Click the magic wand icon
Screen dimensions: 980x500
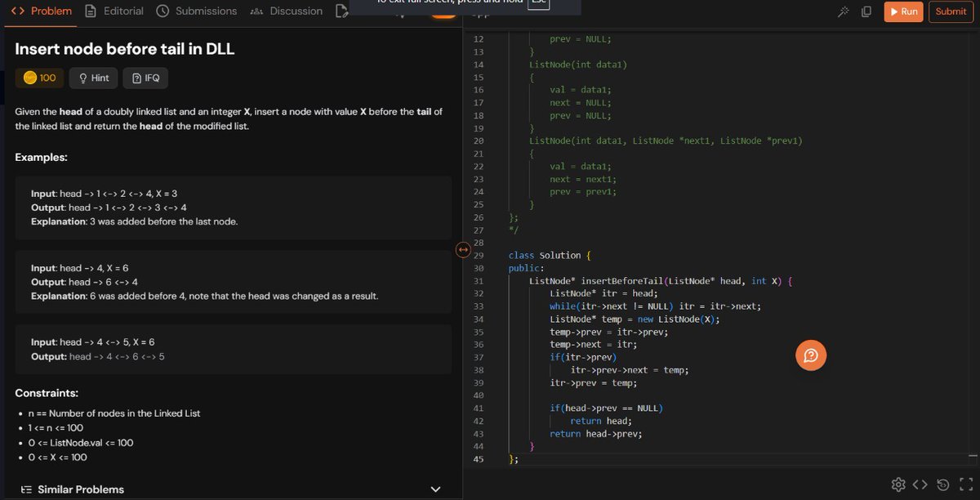click(x=844, y=11)
